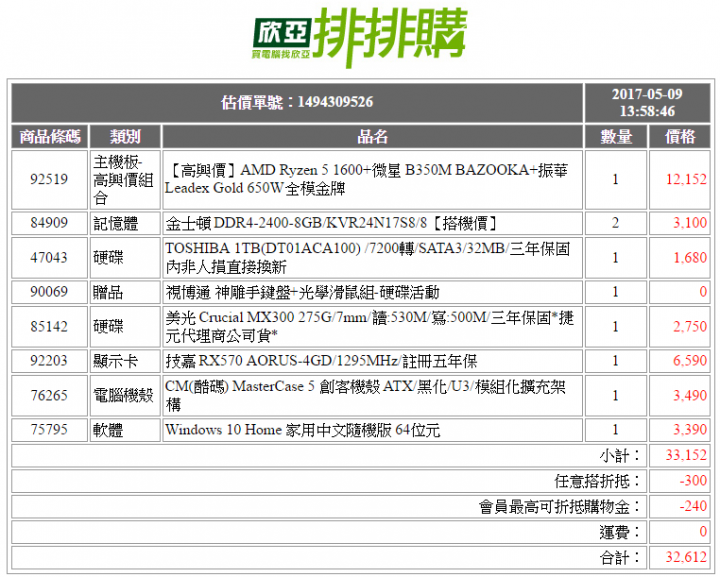
Task: Select barcode 85142
Action: [49, 326]
